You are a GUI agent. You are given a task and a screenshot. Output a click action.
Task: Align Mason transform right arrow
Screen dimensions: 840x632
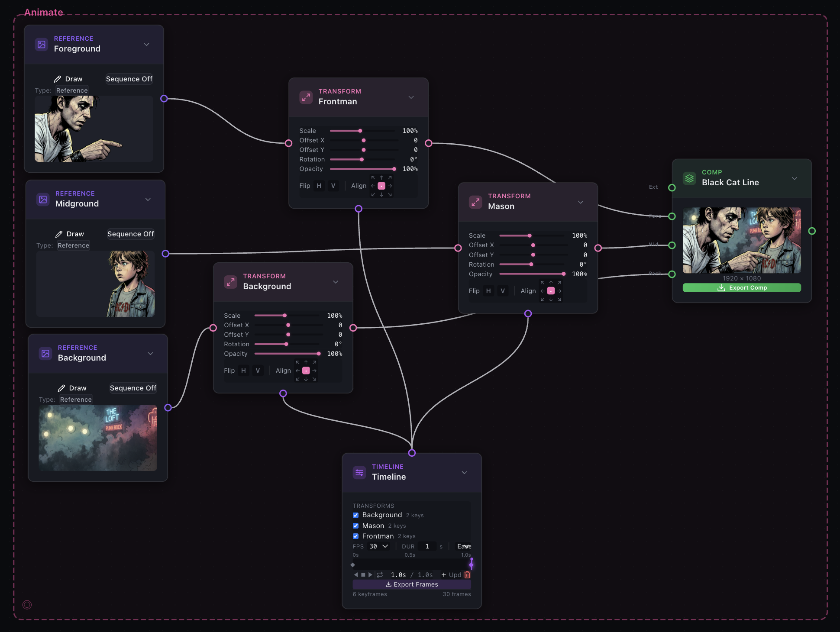pos(559,291)
